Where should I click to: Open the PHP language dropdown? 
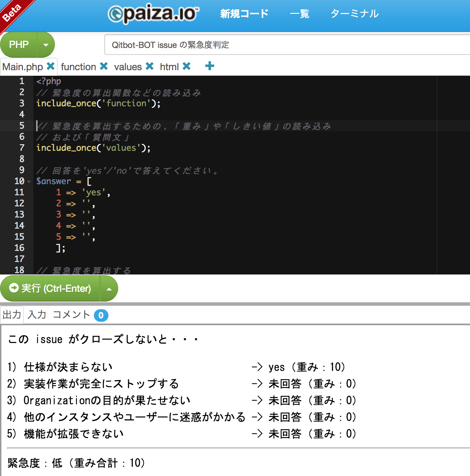[46, 44]
